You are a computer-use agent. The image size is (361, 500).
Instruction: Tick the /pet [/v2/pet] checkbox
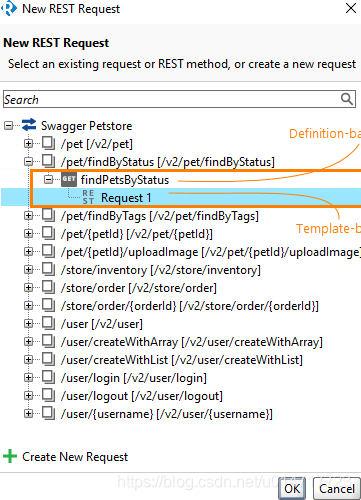[49, 143]
